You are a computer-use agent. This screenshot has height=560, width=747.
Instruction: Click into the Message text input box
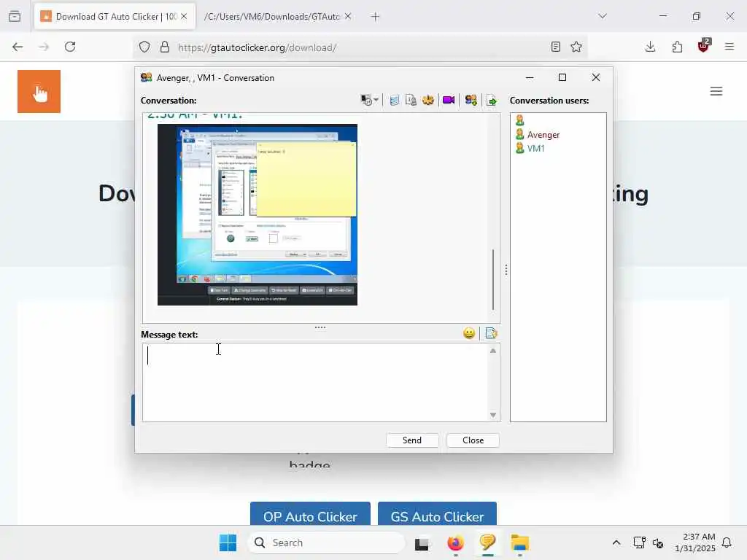click(315, 382)
